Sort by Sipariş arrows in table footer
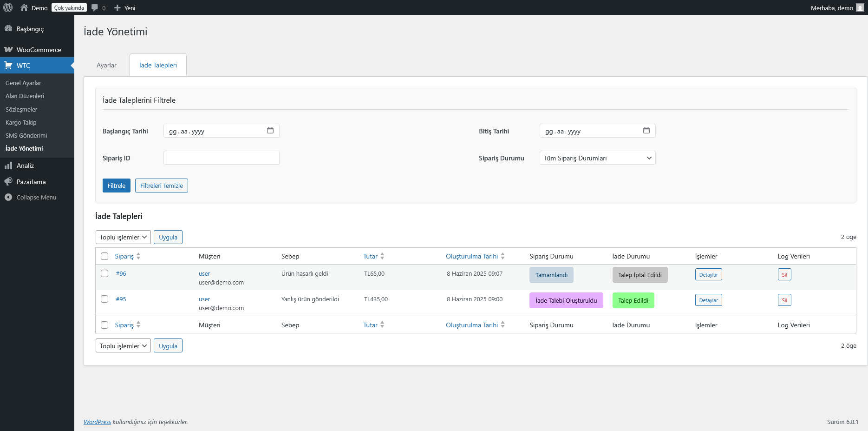 coord(138,325)
